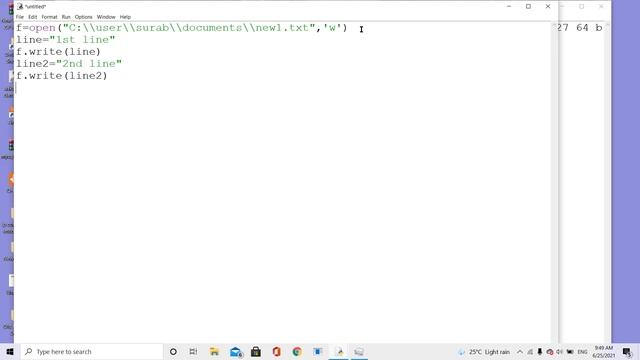Viewport: 640px width, 360px height.
Task: Open the clock and calendar at 9:49 AM
Action: click(604, 351)
